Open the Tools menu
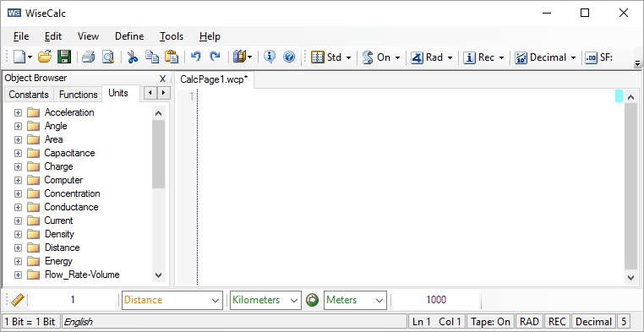Image resolution: width=644 pixels, height=332 pixels. tap(172, 36)
